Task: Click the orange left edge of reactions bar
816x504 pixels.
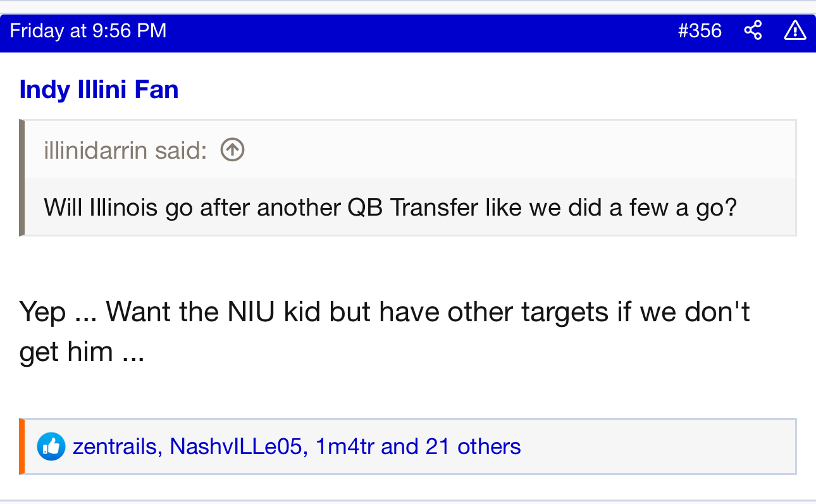Action: tap(22, 446)
